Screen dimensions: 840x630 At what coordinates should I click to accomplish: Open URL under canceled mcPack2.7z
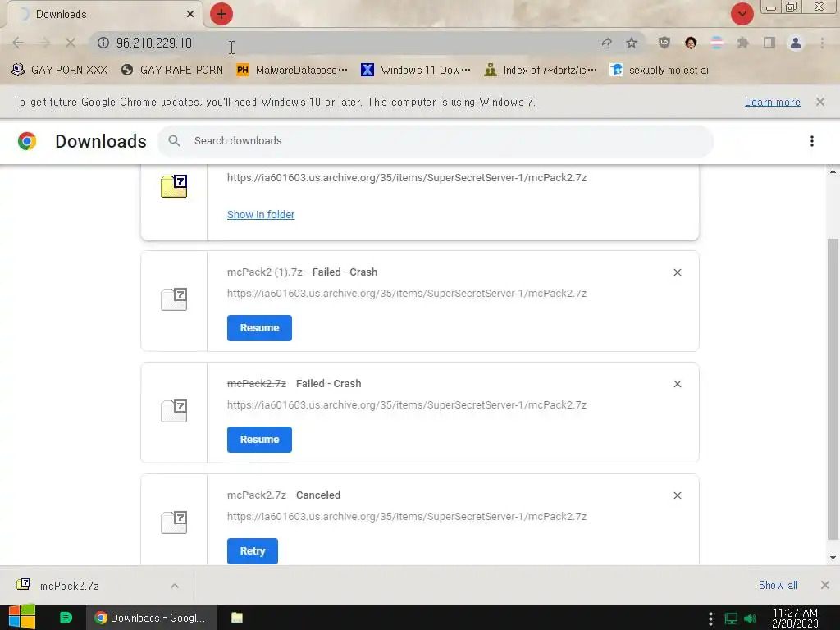(407, 517)
